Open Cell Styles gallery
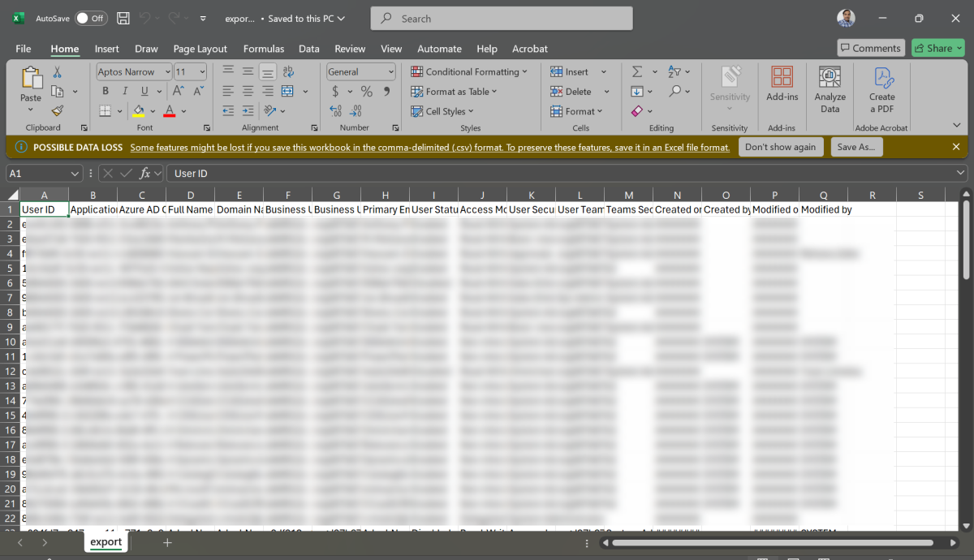974x560 pixels. tap(442, 111)
